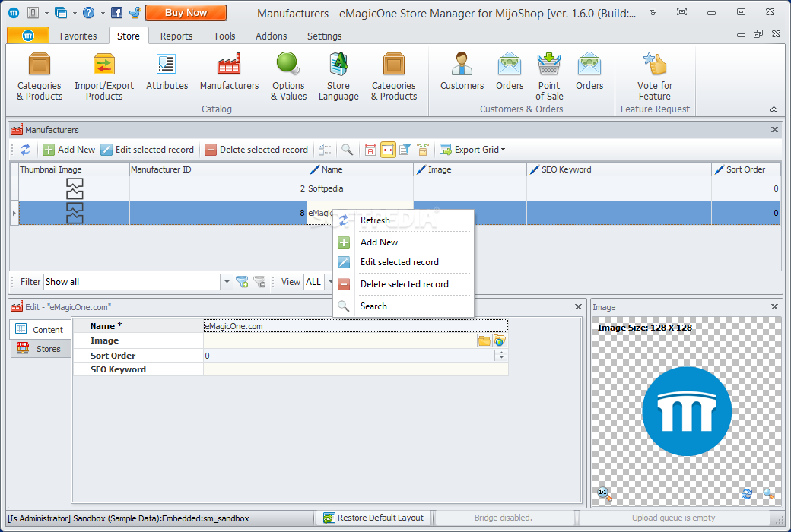The width and height of the screenshot is (791, 532).
Task: Click the refresh icon in Image panel
Action: pos(747,494)
